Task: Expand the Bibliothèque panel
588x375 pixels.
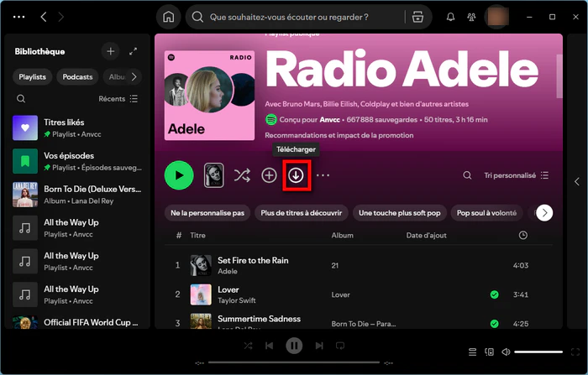Action: pyautogui.click(x=133, y=52)
